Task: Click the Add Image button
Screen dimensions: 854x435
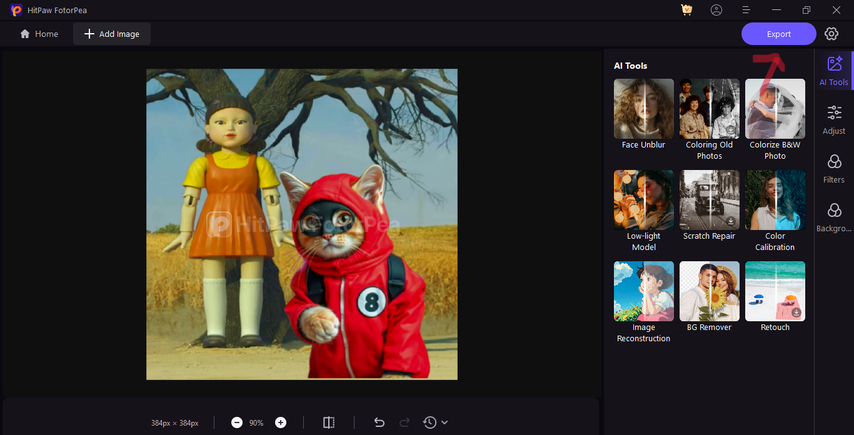Action: pyautogui.click(x=111, y=34)
